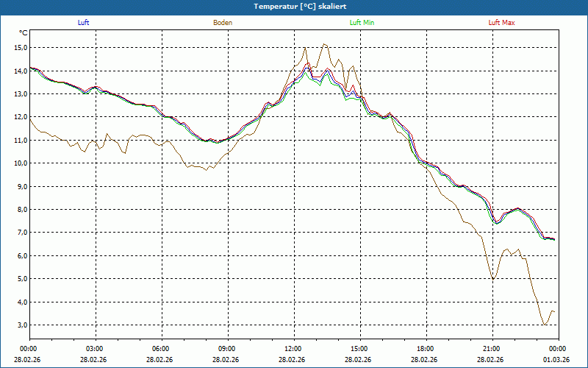
Task: Select the 21:00 time axis label
Action: [490, 349]
